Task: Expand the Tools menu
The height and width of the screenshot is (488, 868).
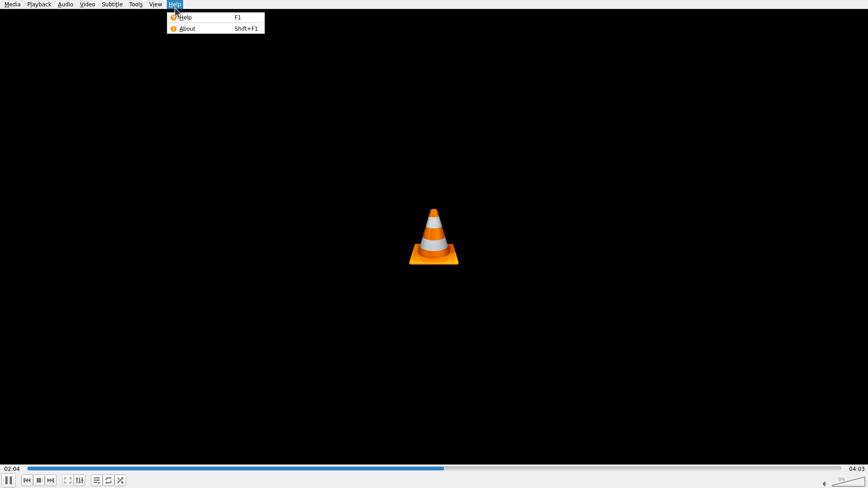Action: (x=136, y=5)
